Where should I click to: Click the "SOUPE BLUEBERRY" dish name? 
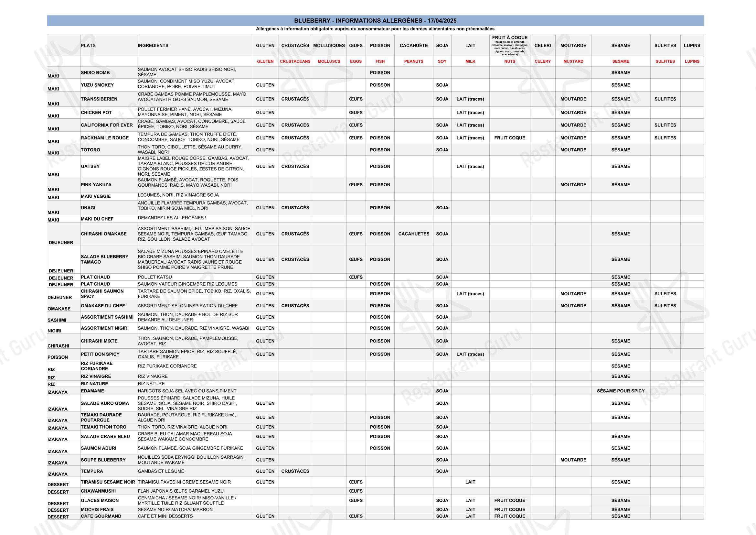point(103,460)
